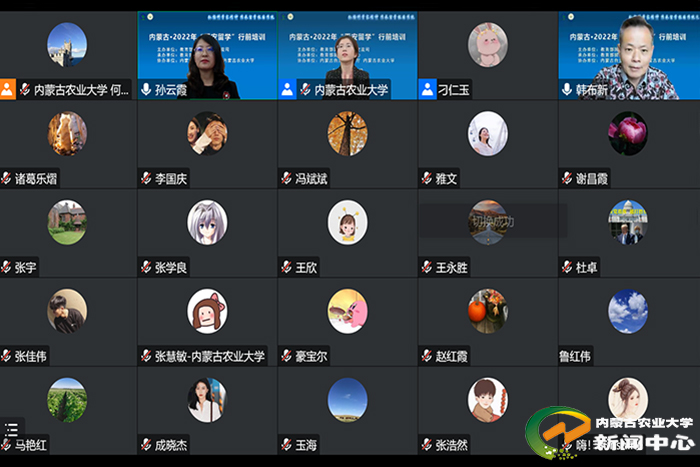Select 雅文's white portrait avatar
Screen dimensions: 700x467
488,133
